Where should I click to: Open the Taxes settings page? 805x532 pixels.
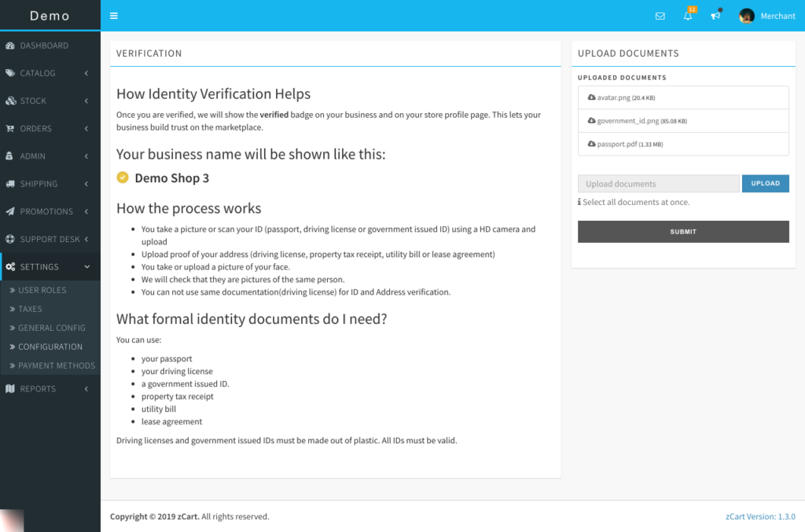point(31,309)
